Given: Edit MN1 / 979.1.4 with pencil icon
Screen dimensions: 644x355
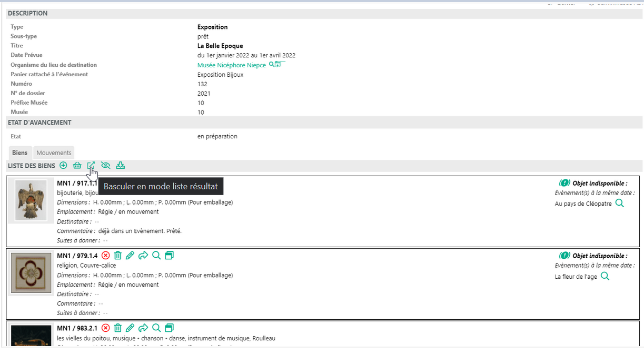Looking at the screenshot, I should [x=130, y=256].
